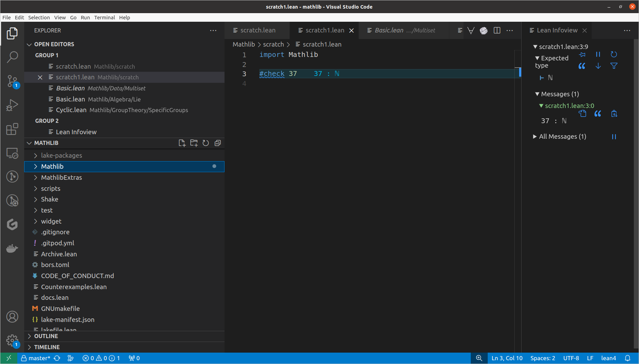The width and height of the screenshot is (639, 364).
Task: Open Counterexamples.lean in the file tree
Action: point(124,287)
